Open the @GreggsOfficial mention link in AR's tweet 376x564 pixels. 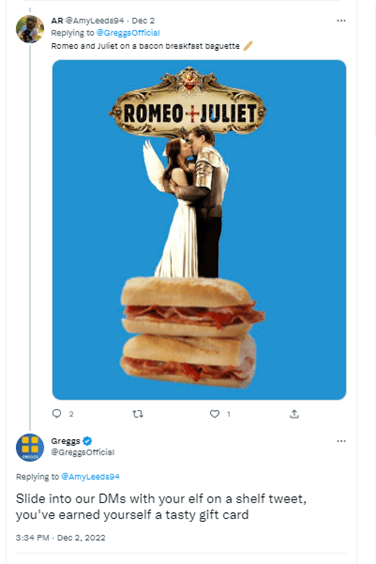128,33
